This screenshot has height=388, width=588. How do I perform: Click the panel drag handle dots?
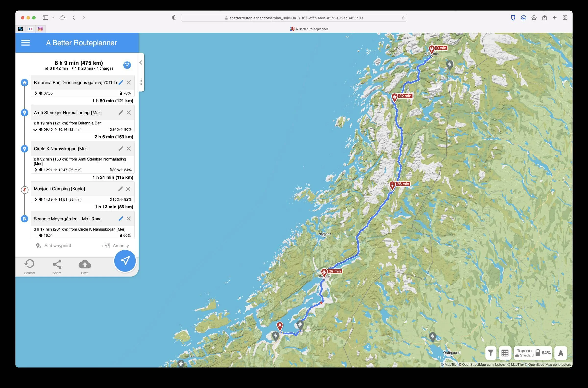[x=141, y=82]
